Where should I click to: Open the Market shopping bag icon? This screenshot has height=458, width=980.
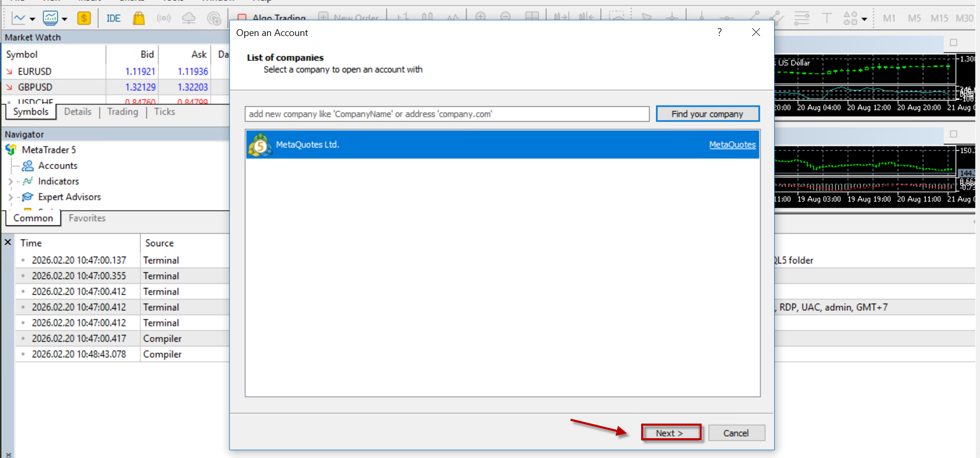[139, 18]
